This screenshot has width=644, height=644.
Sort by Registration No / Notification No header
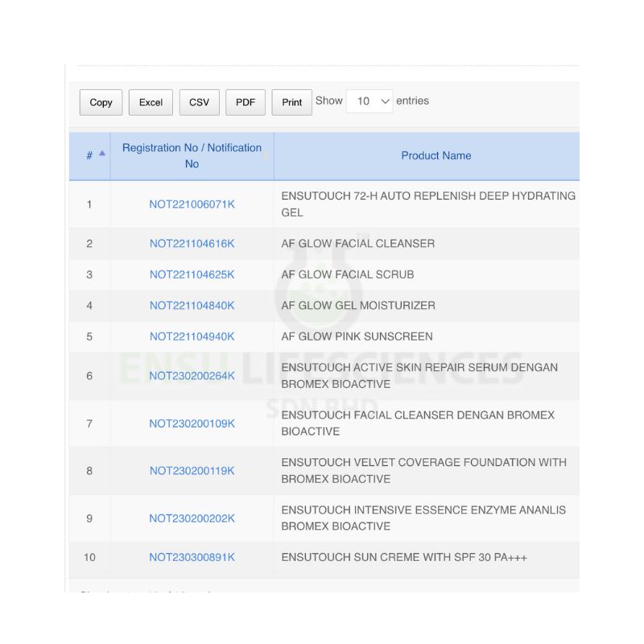click(192, 155)
